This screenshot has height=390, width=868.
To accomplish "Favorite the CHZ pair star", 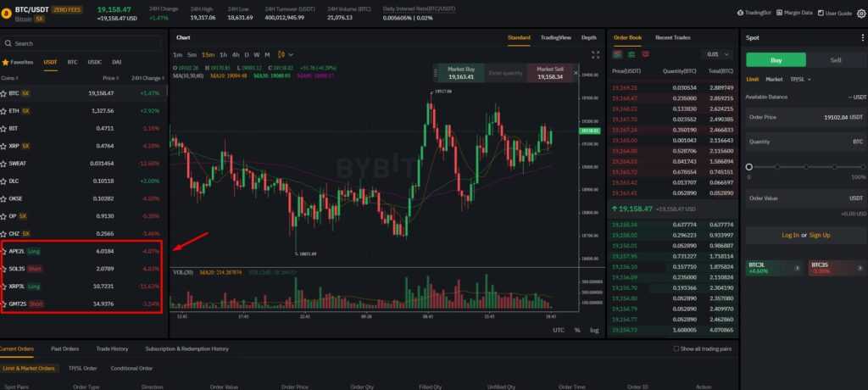I will point(4,234).
